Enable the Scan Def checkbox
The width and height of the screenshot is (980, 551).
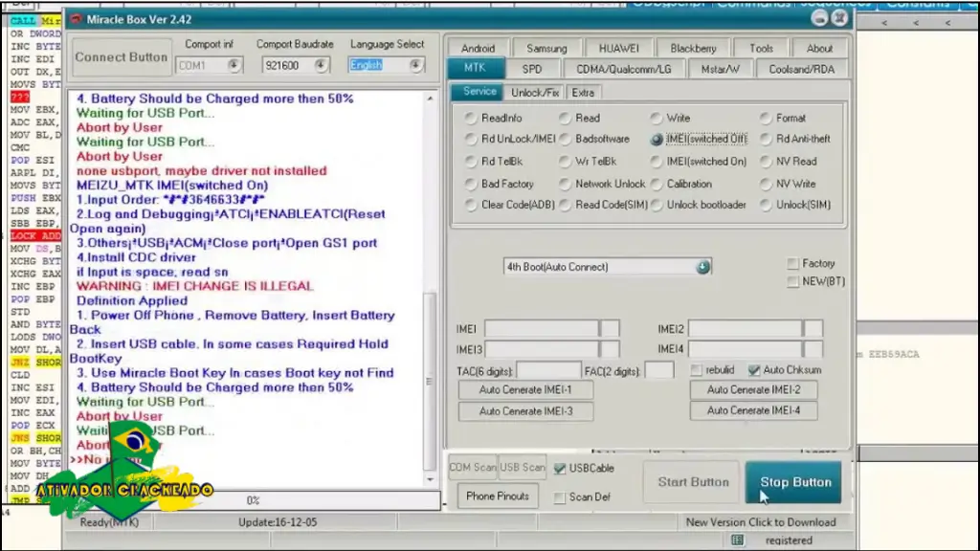point(560,497)
